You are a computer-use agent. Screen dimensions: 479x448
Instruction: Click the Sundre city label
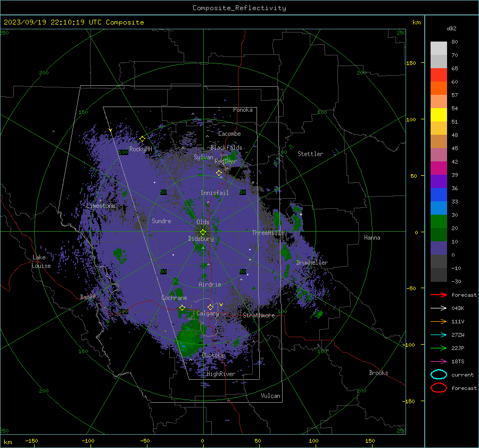161,221
